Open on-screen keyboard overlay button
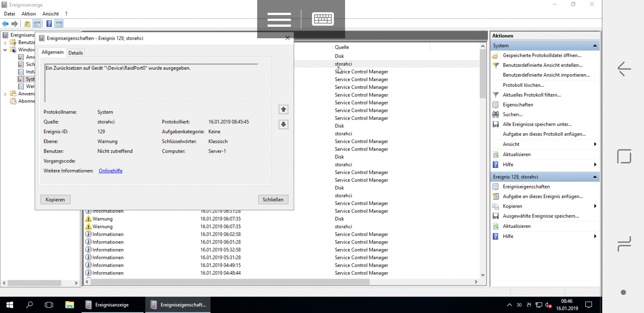 pyautogui.click(x=322, y=19)
